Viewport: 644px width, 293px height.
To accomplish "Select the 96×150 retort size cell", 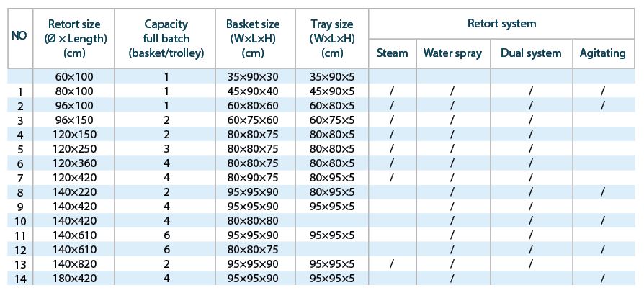I will tap(74, 120).
